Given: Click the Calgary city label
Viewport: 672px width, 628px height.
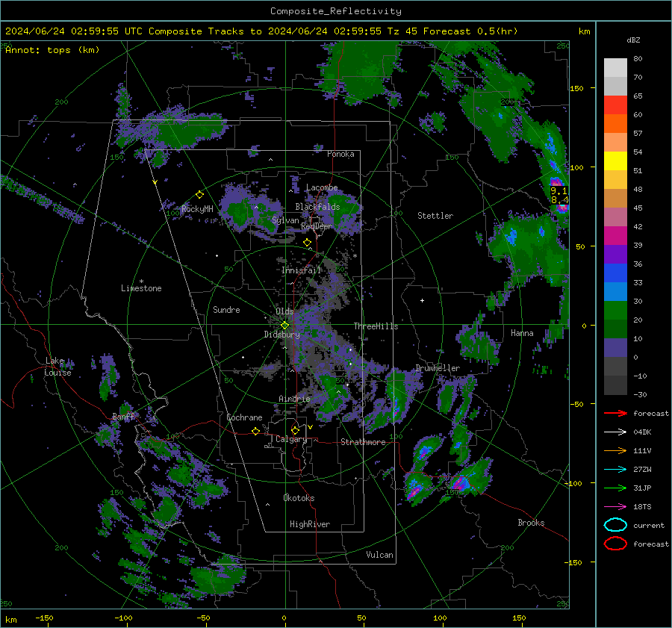Looking at the screenshot, I should tap(291, 439).
